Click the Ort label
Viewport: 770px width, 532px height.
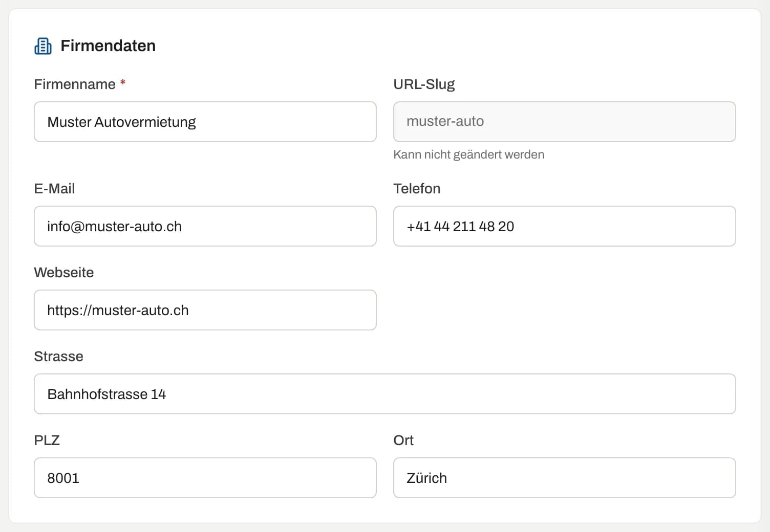pyautogui.click(x=403, y=440)
